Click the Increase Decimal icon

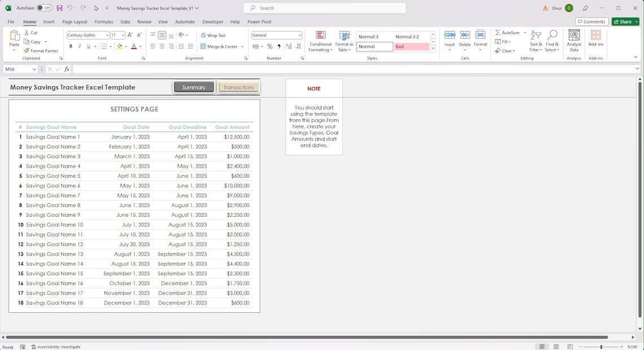pos(289,46)
